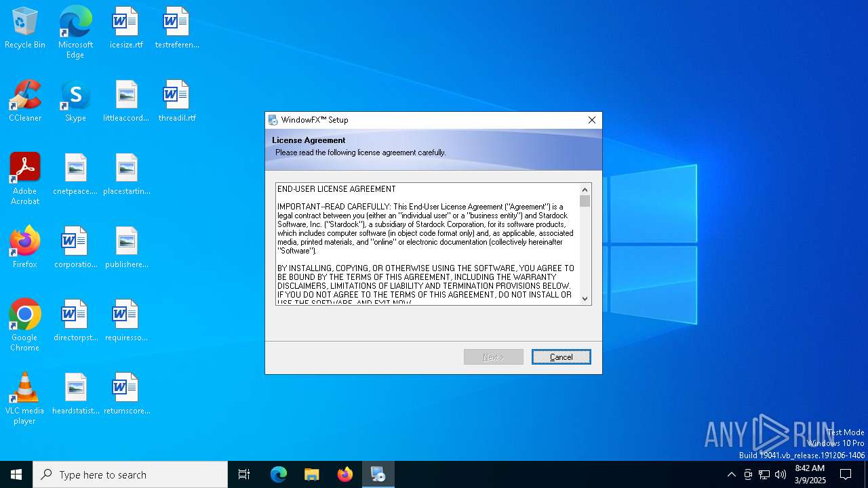Viewport: 868px width, 488px height.
Task: Select the directorpst... document icon
Action: (75, 321)
